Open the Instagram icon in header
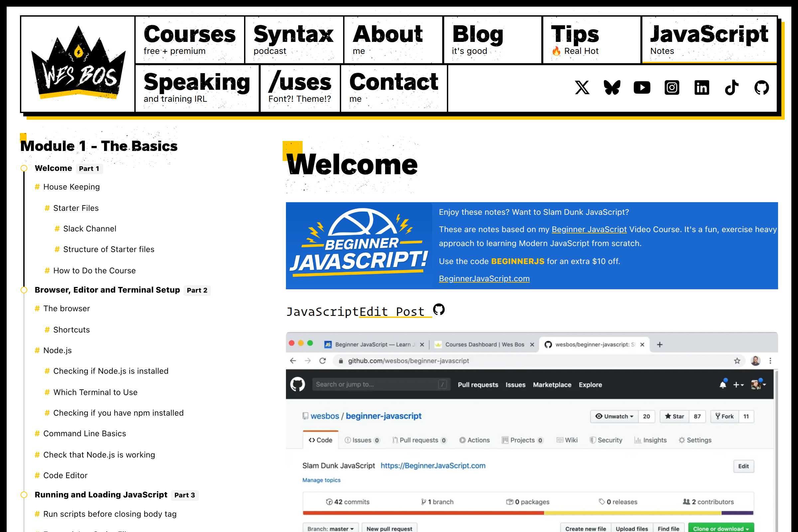 (x=672, y=87)
